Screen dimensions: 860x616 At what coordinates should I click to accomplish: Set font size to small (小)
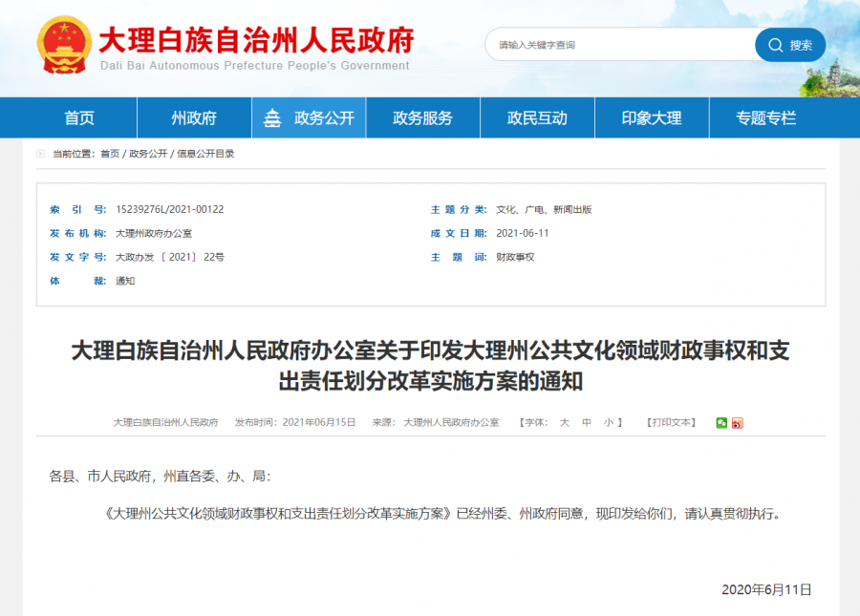click(608, 422)
